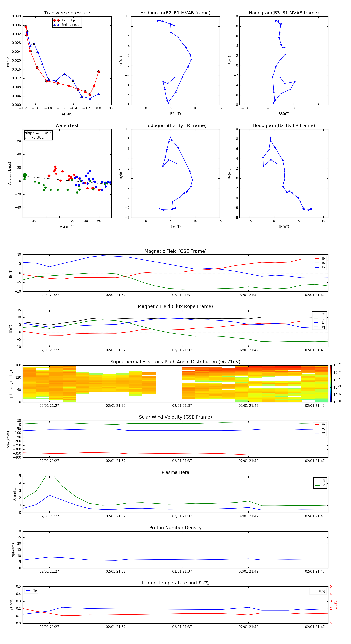Screen dimensions: 351x644
Task: Click the "Hodogram(Bz_By FR frame)" title
Action: pyautogui.click(x=175, y=125)
